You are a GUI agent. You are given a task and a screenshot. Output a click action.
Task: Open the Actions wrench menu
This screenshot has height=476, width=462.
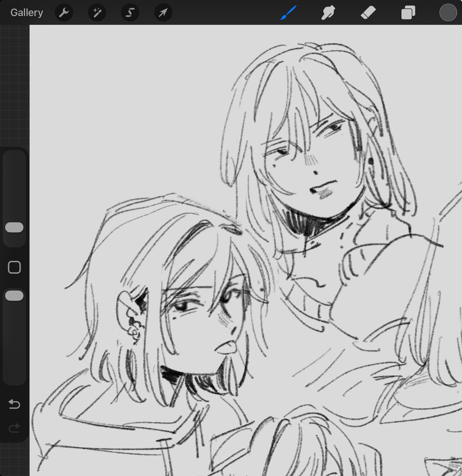pos(64,13)
